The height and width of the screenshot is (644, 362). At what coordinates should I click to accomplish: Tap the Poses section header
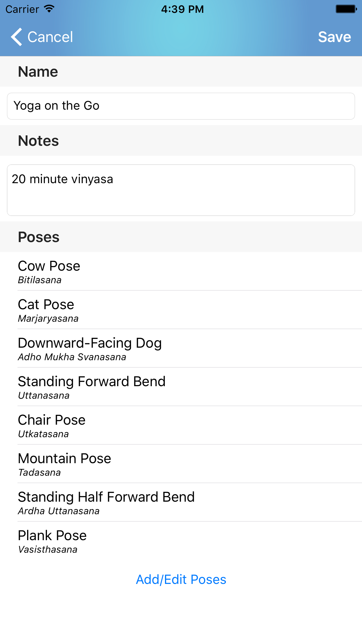point(39,237)
